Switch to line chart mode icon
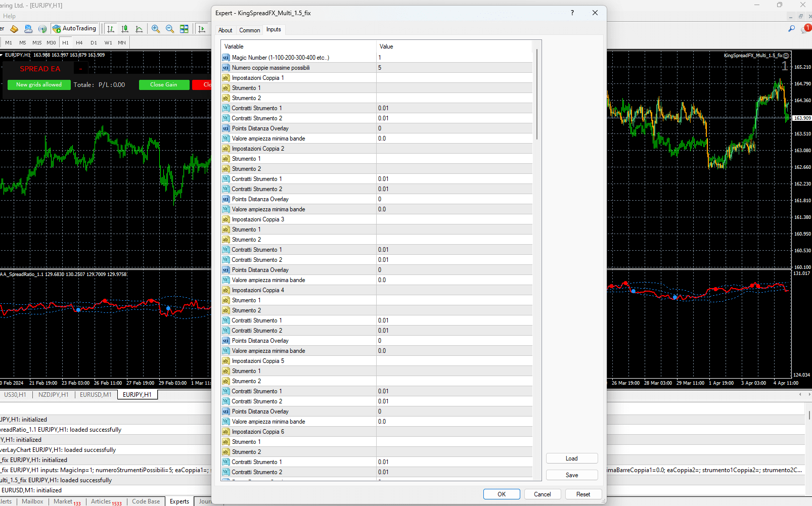The width and height of the screenshot is (812, 506). pos(140,29)
